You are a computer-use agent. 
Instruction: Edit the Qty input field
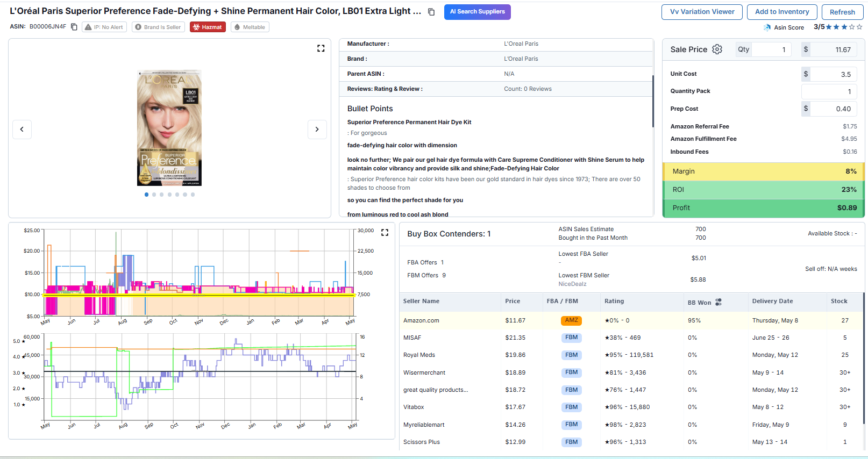click(771, 49)
